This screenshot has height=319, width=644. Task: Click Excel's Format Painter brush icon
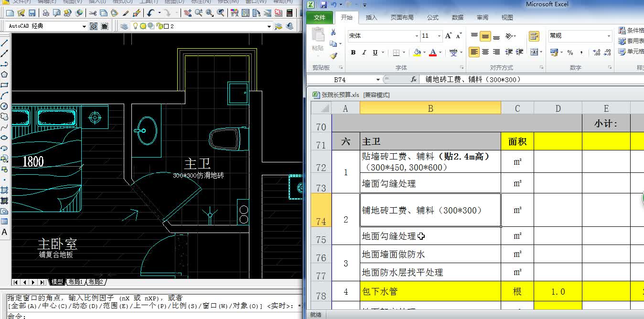coord(333,56)
